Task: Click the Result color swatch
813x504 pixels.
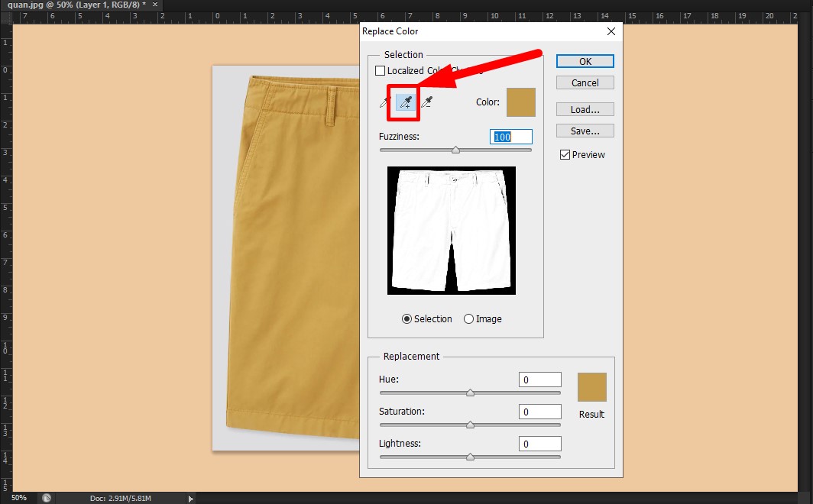Action: 591,387
